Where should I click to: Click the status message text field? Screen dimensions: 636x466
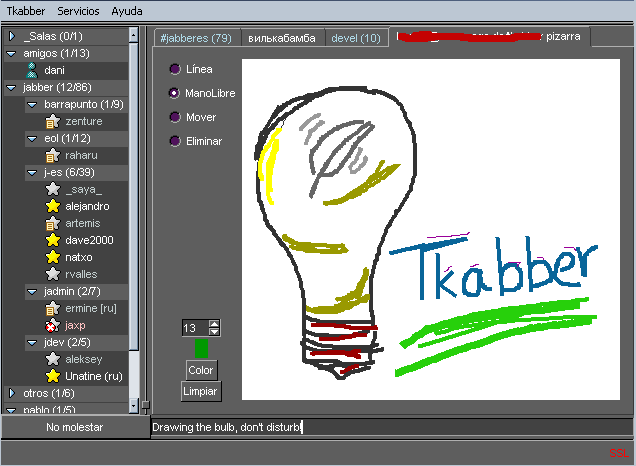(x=392, y=427)
